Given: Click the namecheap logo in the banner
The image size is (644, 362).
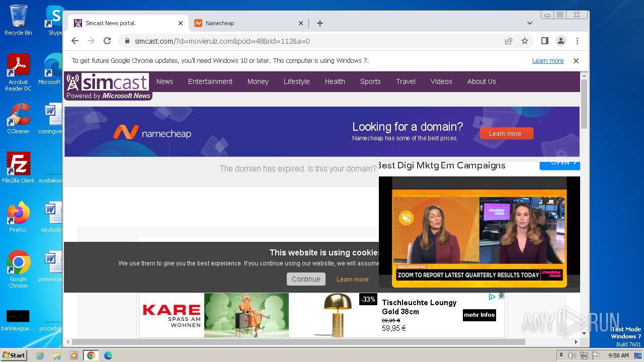Looking at the screenshot, I should point(152,133).
